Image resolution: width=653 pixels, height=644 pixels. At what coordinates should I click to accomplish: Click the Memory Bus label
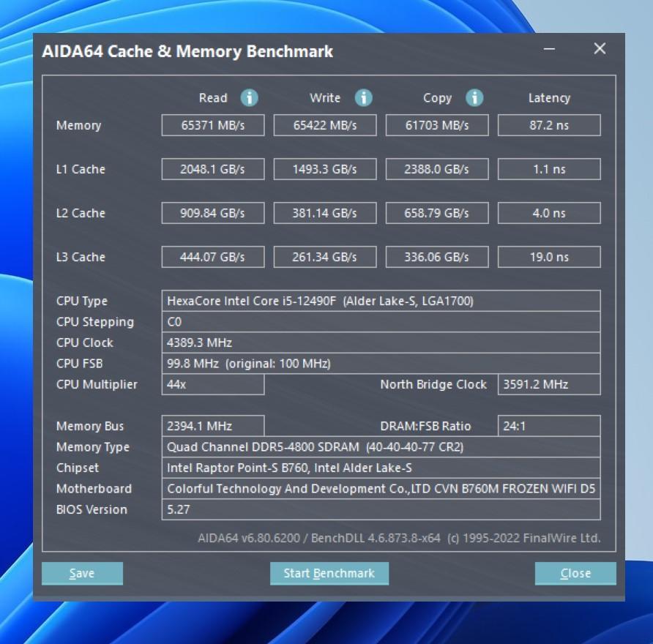[x=90, y=426]
